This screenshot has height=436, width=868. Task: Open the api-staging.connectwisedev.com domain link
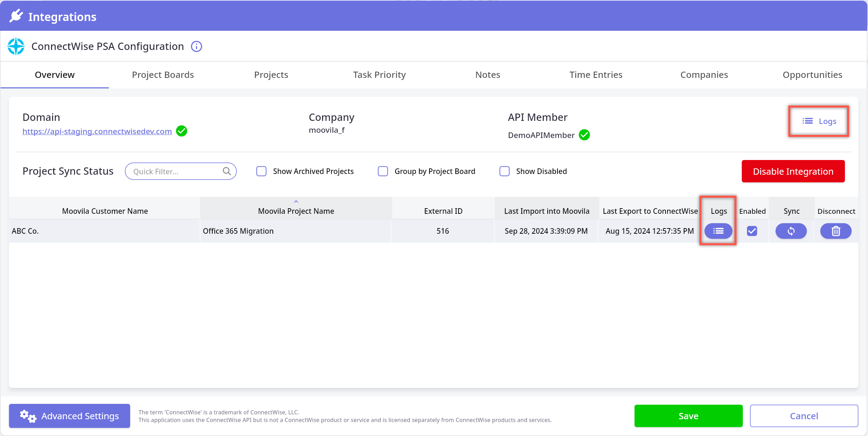point(97,131)
